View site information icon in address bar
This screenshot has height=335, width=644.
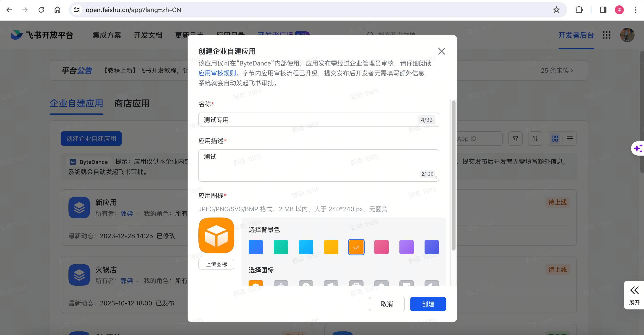tap(77, 10)
